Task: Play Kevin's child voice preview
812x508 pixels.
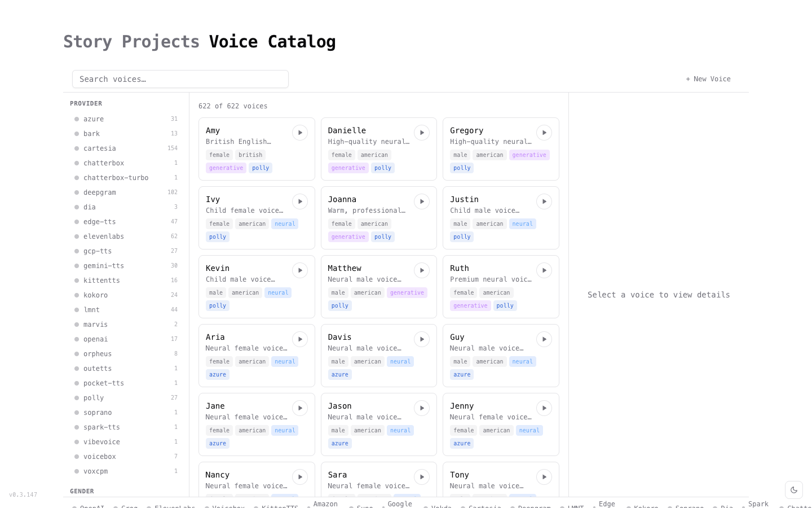Action: pyautogui.click(x=300, y=270)
